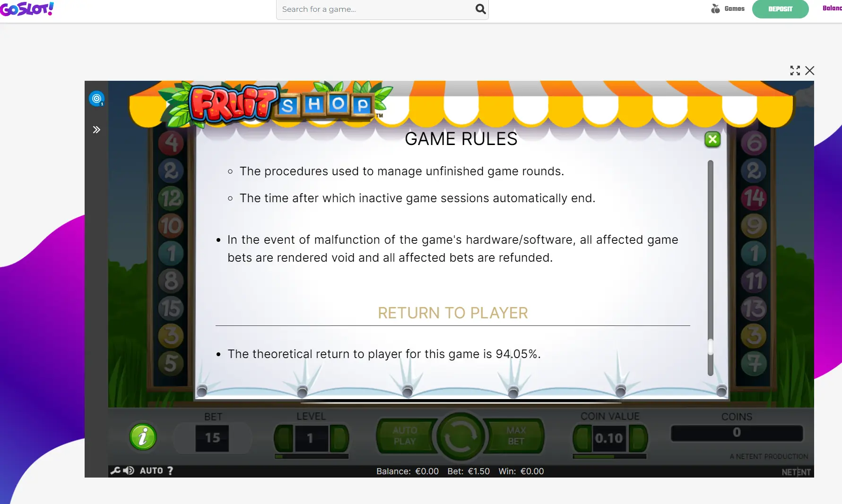Image resolution: width=842 pixels, height=504 pixels.
Task: Click the Bet €1.50 status text
Action: tap(469, 471)
